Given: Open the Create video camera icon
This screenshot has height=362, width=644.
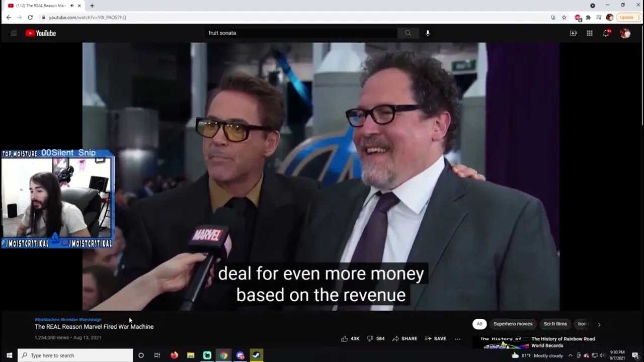Looking at the screenshot, I should [573, 33].
